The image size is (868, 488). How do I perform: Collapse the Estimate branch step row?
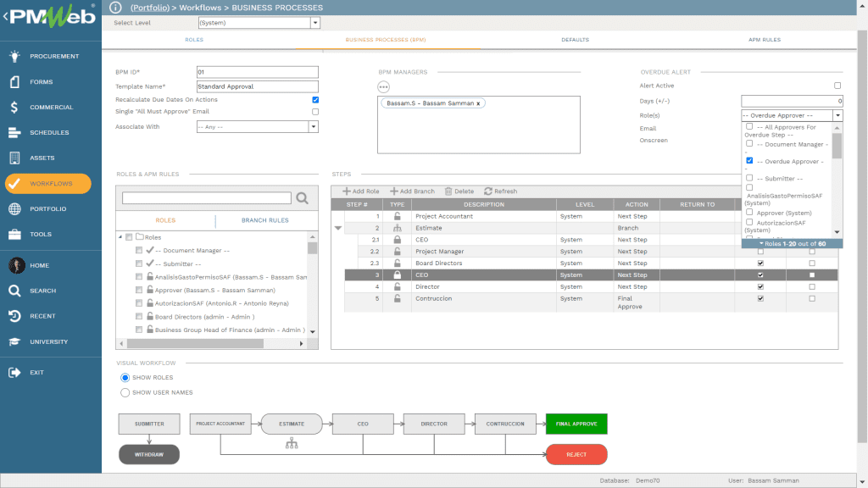pyautogui.click(x=337, y=228)
